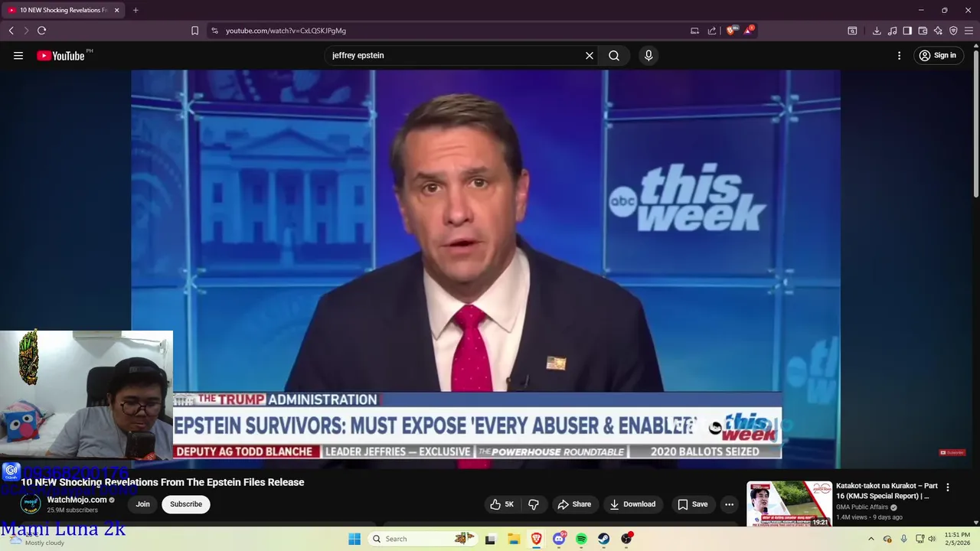Switch to Brave browser in taskbar
The image size is (980, 551).
coord(537,539)
